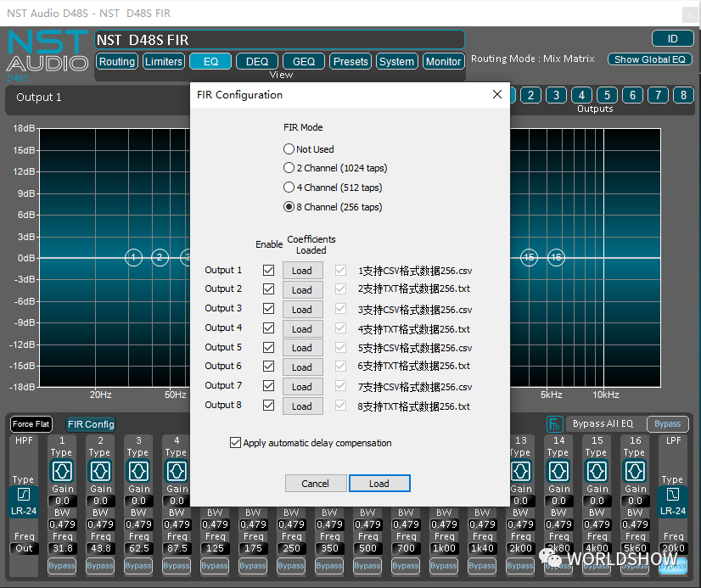Bypass the 500 Hz EQ band
This screenshot has width=701, height=588.
tap(367, 566)
